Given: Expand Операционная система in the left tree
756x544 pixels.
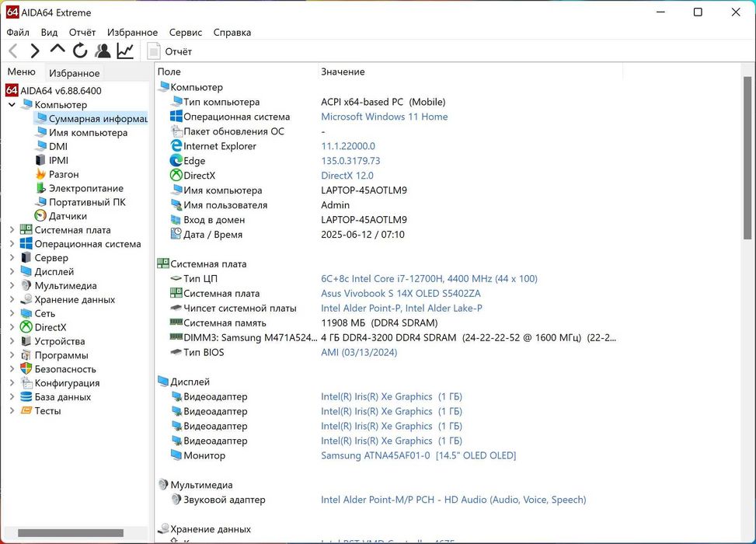Looking at the screenshot, I should pos(12,244).
